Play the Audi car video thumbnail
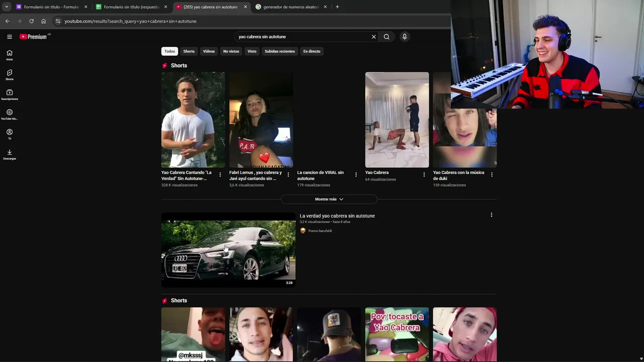The image size is (644, 362). click(228, 250)
